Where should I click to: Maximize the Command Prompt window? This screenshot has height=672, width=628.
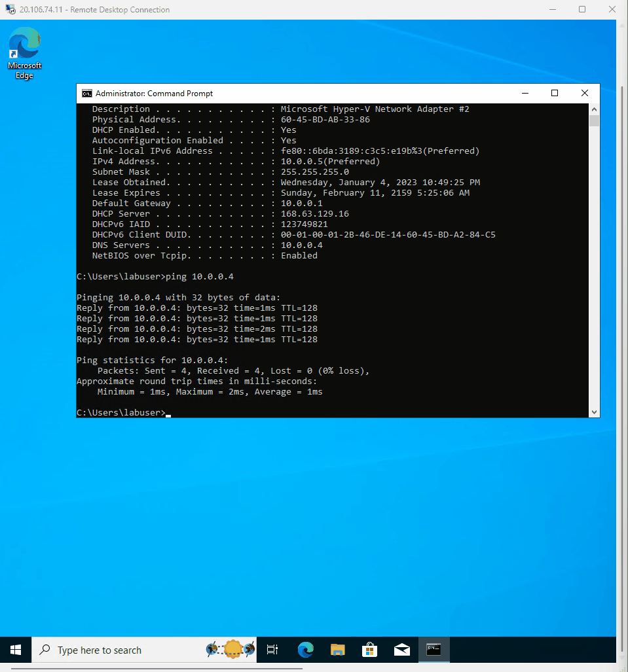(555, 93)
